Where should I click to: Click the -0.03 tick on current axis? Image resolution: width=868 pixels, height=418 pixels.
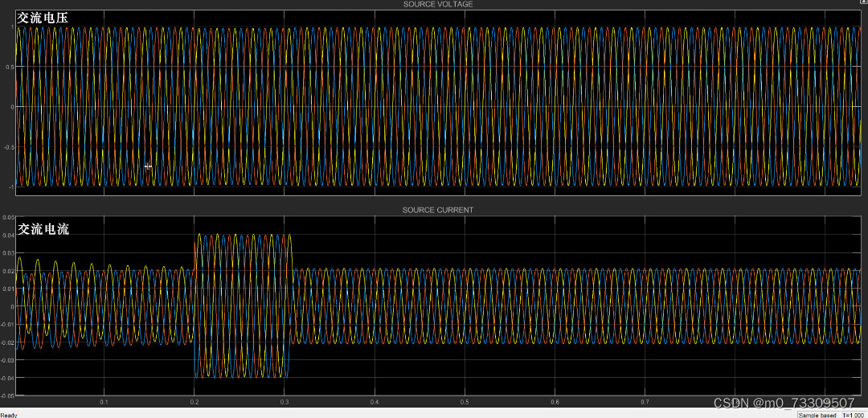6,360
